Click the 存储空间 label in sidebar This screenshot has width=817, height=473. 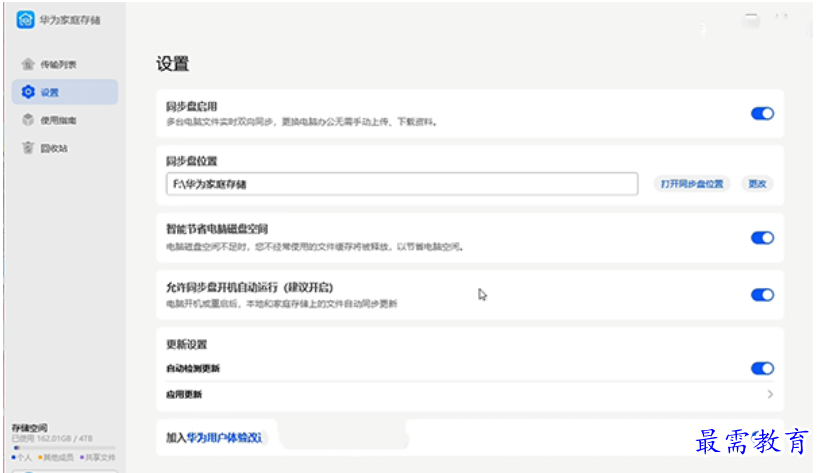coord(30,428)
